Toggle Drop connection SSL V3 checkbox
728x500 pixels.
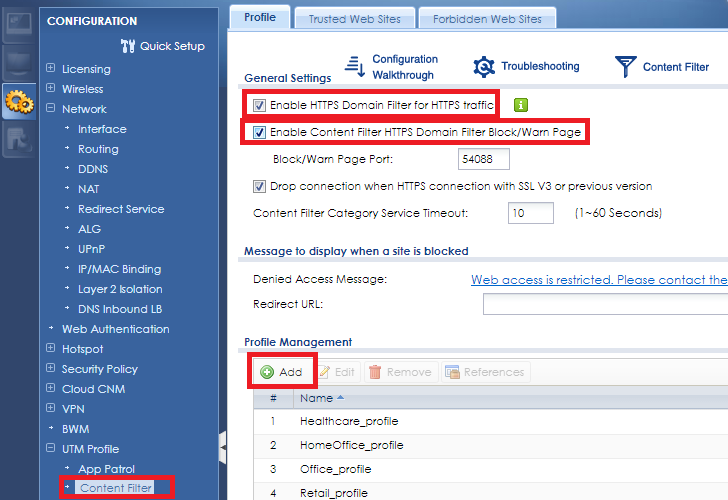pyautogui.click(x=260, y=186)
